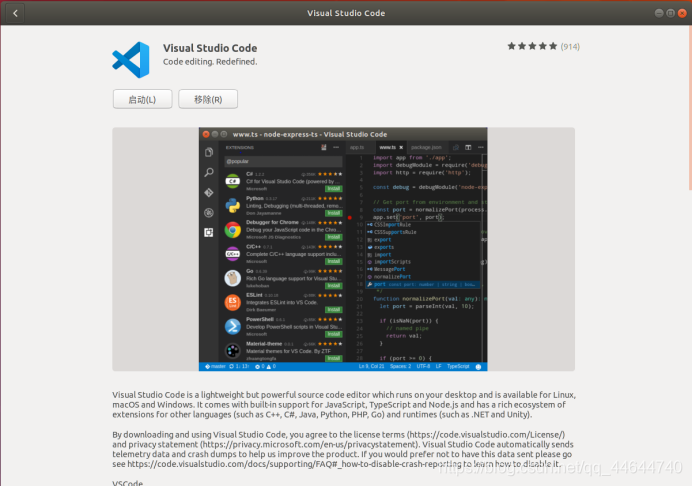The width and height of the screenshot is (692, 486).
Task: Click the orange vertical scrollbar thumb
Action: pos(690,108)
